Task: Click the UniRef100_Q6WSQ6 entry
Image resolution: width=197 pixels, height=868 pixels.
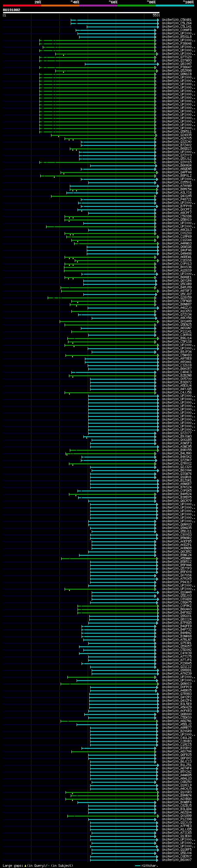Action: [176, 247]
